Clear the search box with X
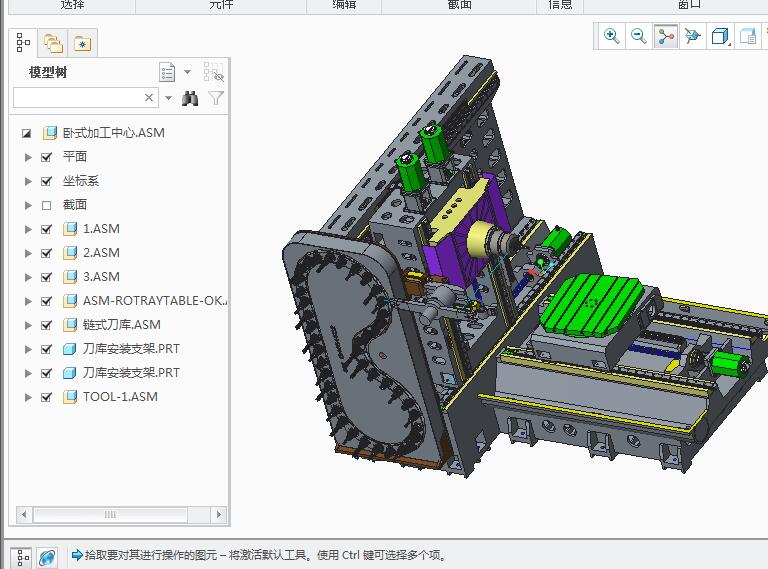 click(149, 97)
